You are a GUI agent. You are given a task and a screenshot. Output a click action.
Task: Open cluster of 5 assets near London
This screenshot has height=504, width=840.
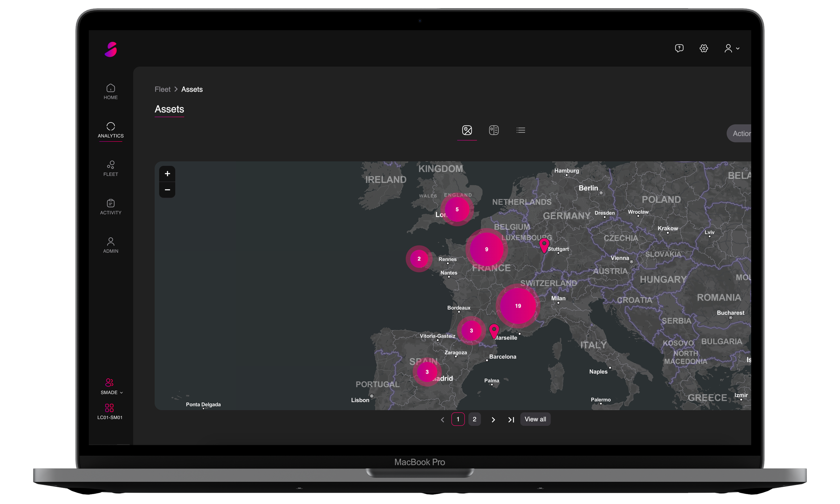457,210
